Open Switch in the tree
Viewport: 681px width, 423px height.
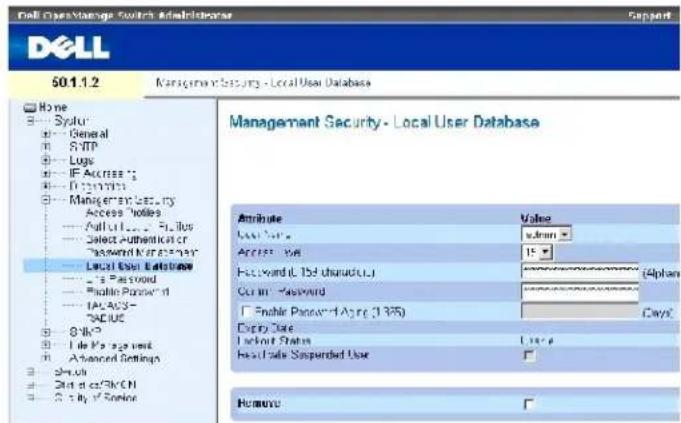(70, 372)
